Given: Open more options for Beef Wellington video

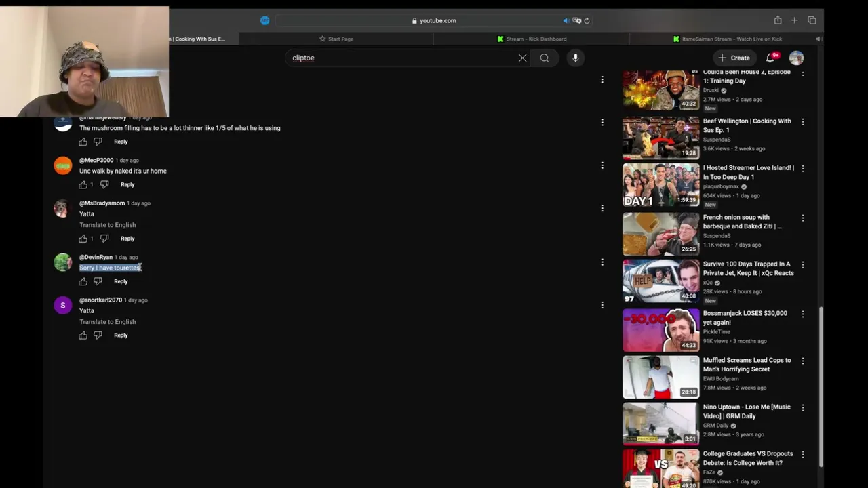Looking at the screenshot, I should (803, 122).
